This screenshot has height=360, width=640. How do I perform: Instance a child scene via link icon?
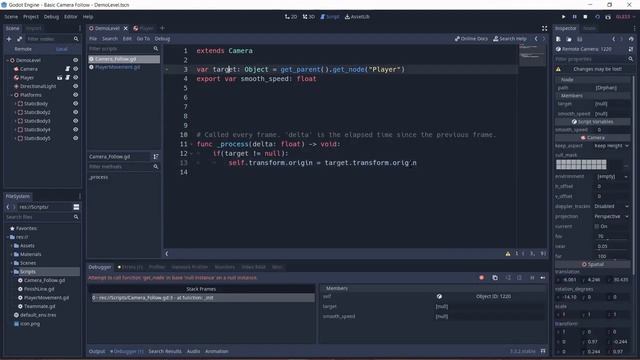click(x=19, y=39)
